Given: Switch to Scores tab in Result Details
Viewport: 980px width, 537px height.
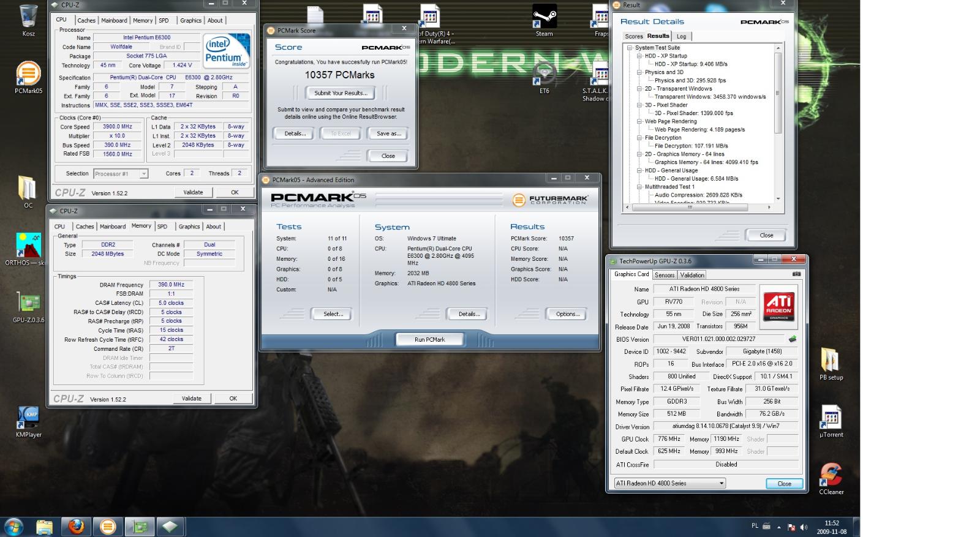Looking at the screenshot, I should 634,37.
